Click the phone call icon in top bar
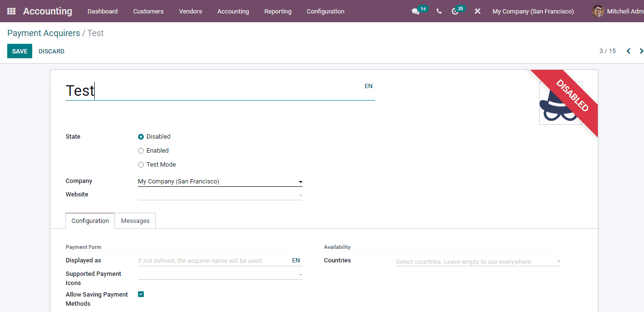Image resolution: width=644 pixels, height=312 pixels. pos(439,11)
